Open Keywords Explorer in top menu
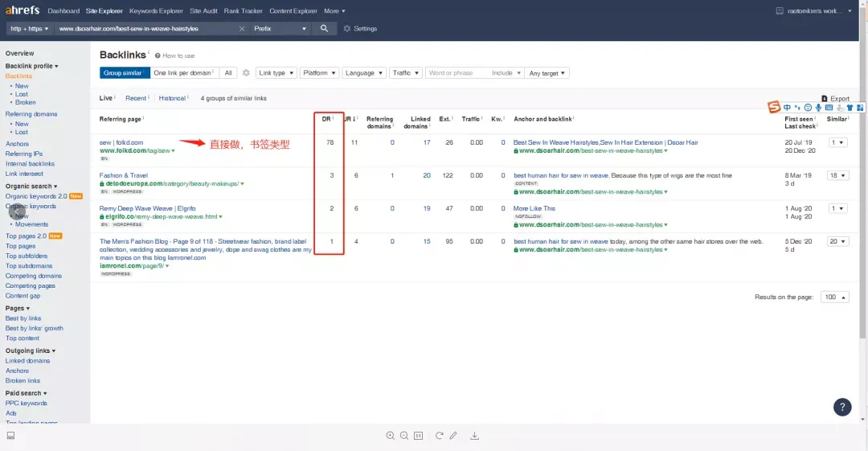 156,10
